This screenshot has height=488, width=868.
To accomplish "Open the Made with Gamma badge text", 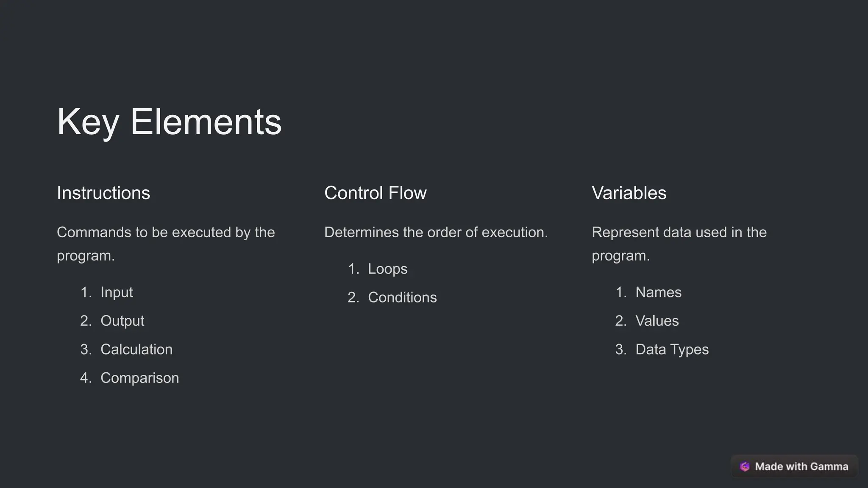I will coord(801,466).
